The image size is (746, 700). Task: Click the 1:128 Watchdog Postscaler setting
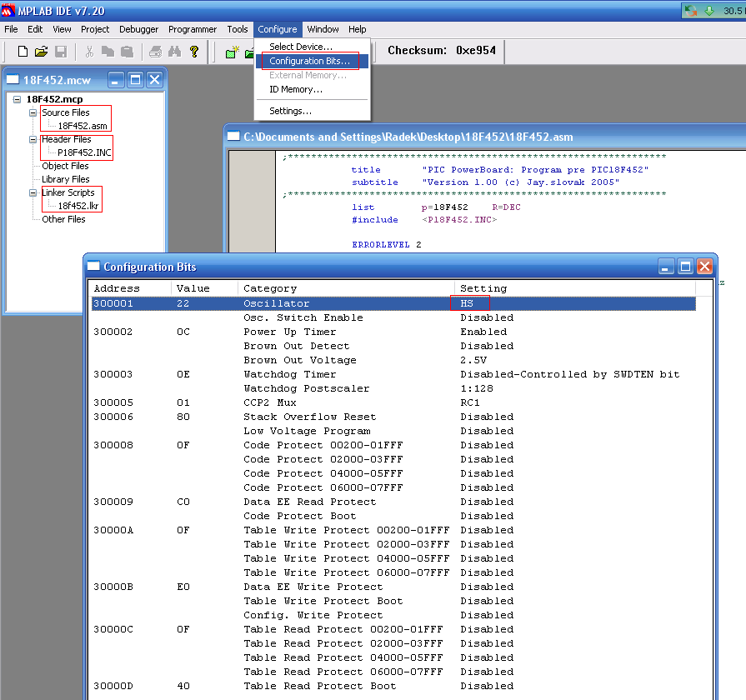coord(477,388)
